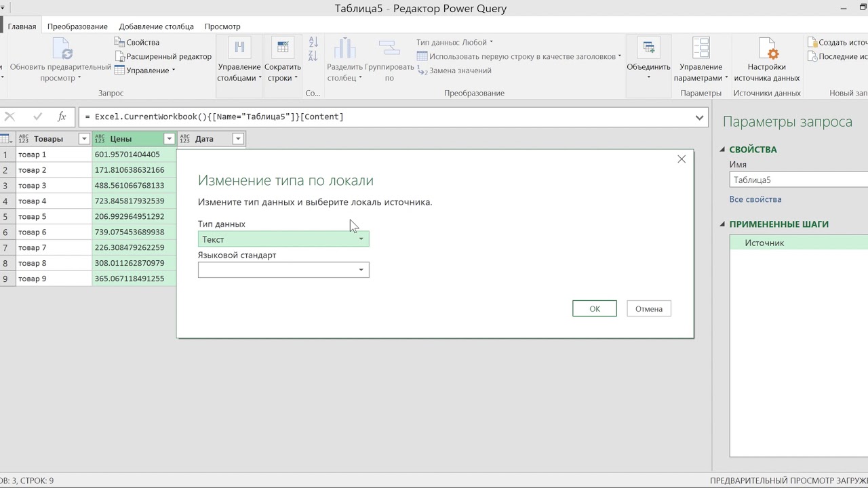Select cell товар 9
Viewport: 868px width, 488px height.
(54, 279)
